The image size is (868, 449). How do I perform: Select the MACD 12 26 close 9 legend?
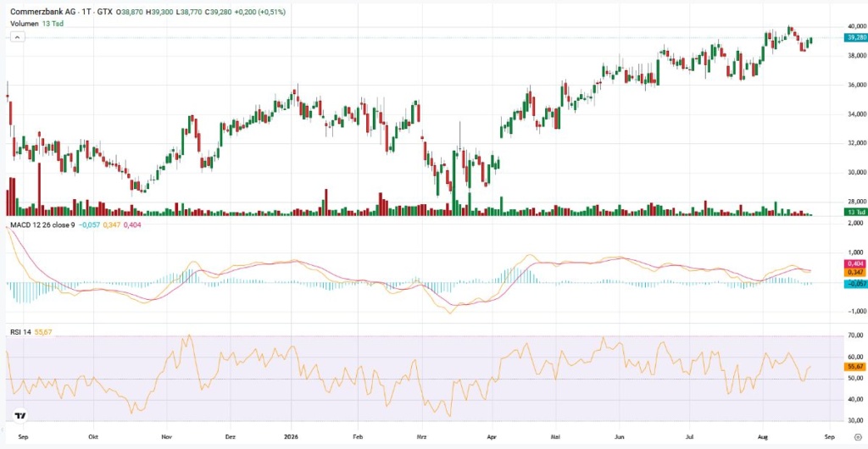43,225
